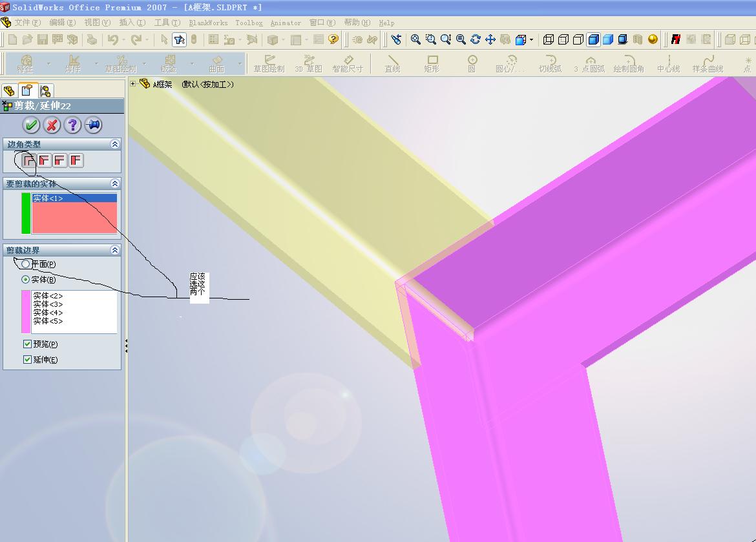Click the Zoom to Area icon
Viewport: 756px width, 542px height.
pos(430,39)
